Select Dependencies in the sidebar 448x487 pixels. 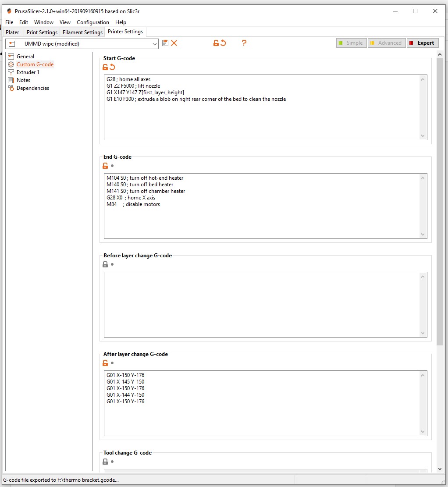pyautogui.click(x=33, y=88)
